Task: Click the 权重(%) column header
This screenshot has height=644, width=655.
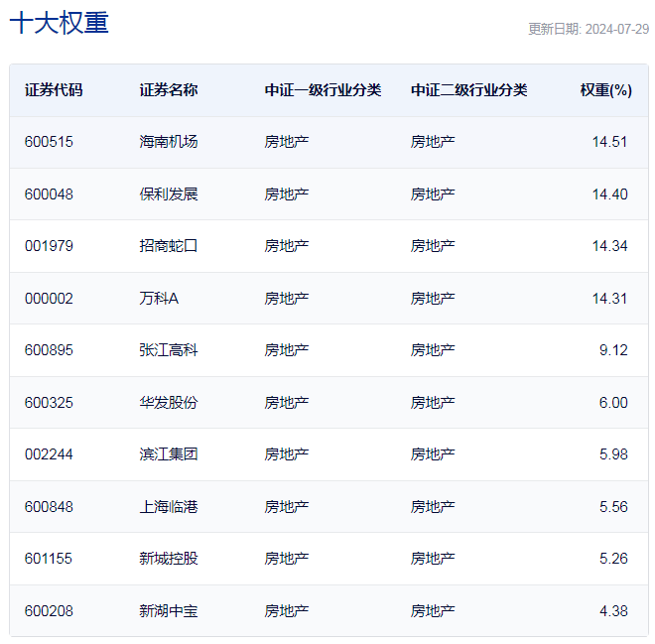Action: pyautogui.click(x=605, y=90)
